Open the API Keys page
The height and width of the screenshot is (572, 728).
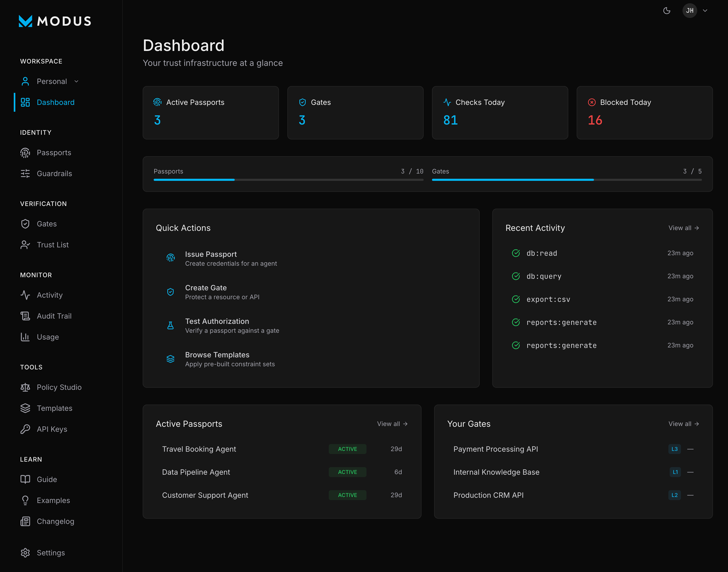point(51,429)
